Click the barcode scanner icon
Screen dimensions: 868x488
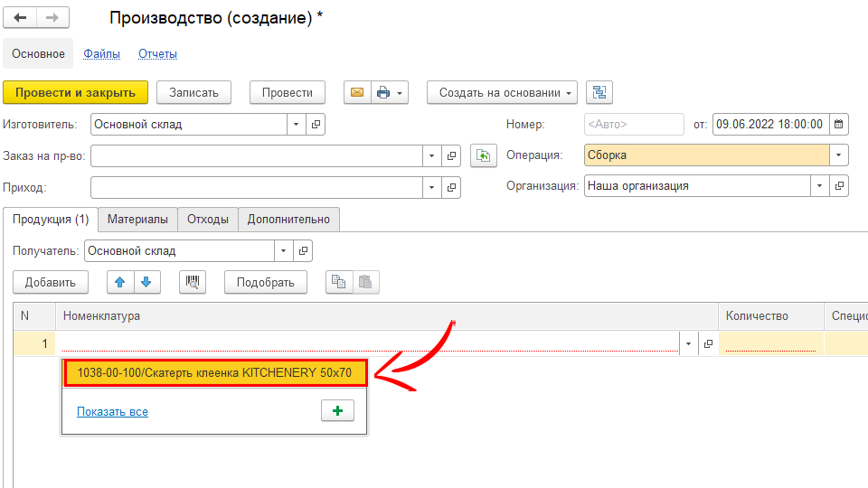193,282
